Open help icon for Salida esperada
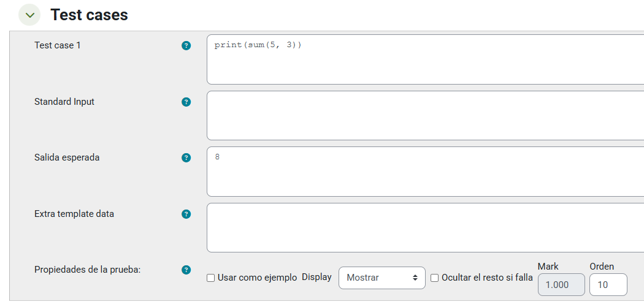644x307 pixels. tap(186, 157)
